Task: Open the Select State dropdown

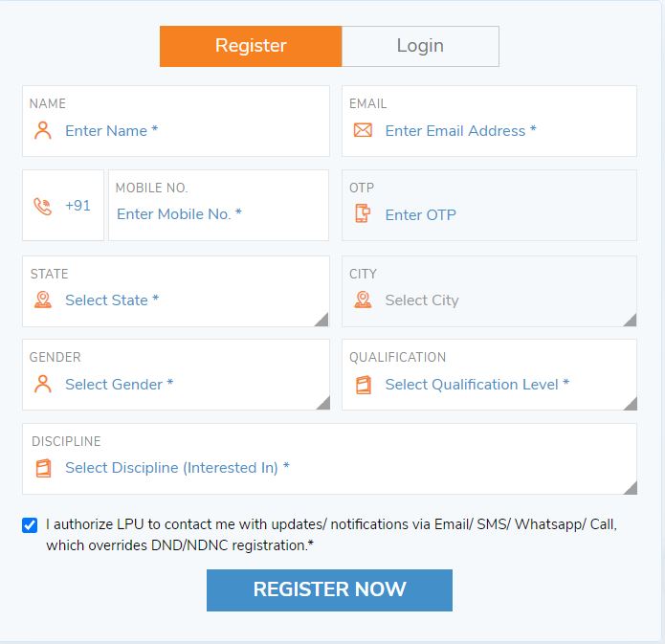Action: point(175,300)
